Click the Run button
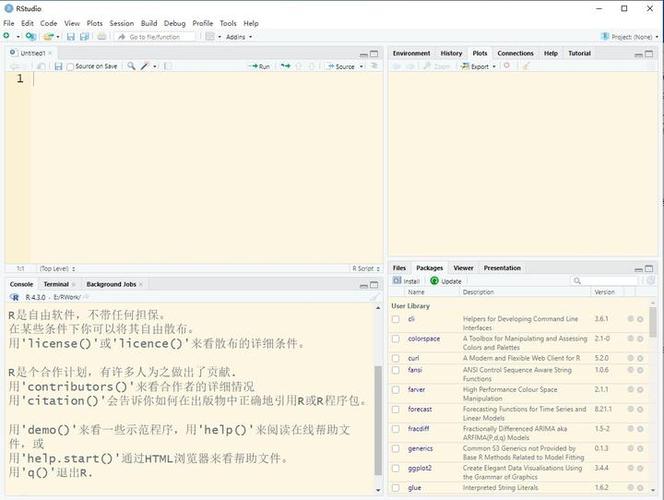 259,66
